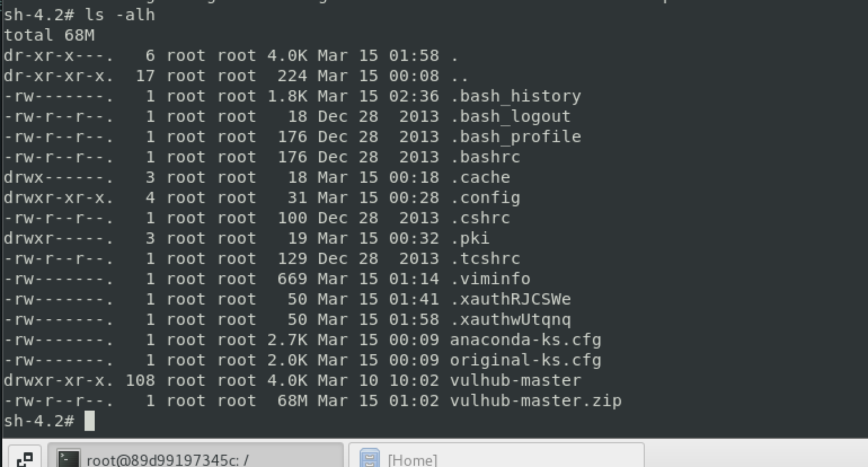Click the 'total 68M' output line

(x=49, y=35)
